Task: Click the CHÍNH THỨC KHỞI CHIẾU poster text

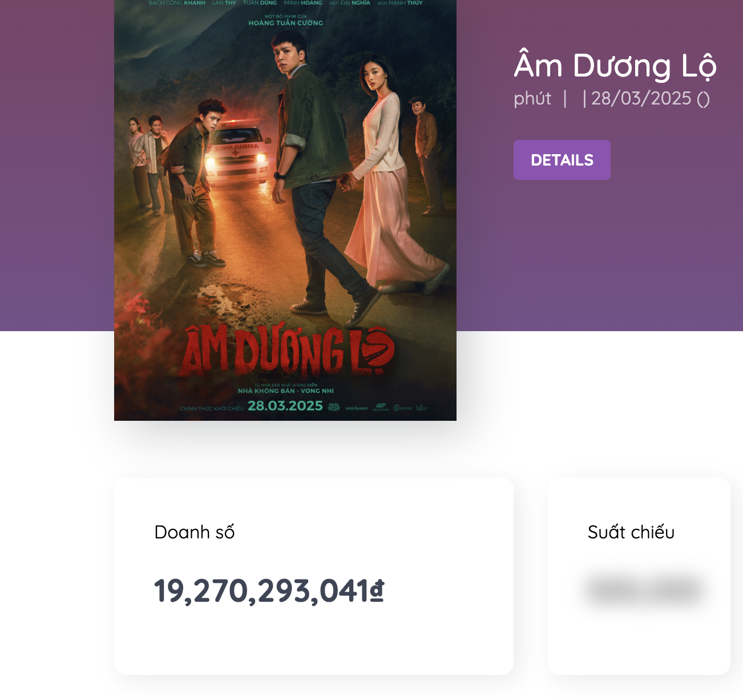Action: point(212,409)
